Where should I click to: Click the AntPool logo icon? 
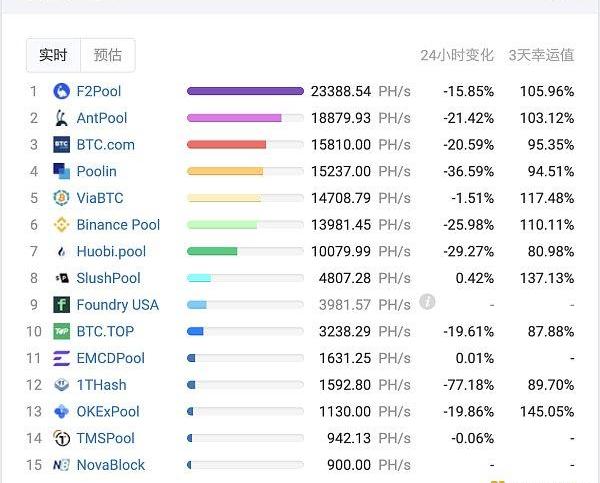61,118
